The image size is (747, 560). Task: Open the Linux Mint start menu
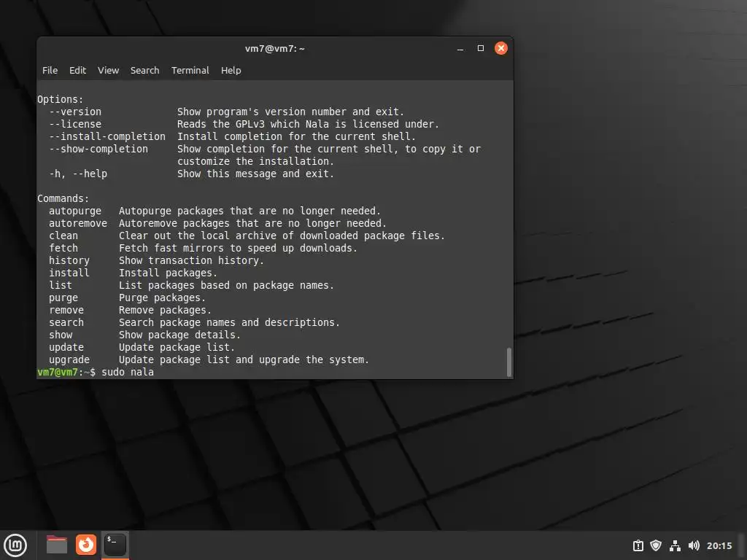pyautogui.click(x=15, y=545)
